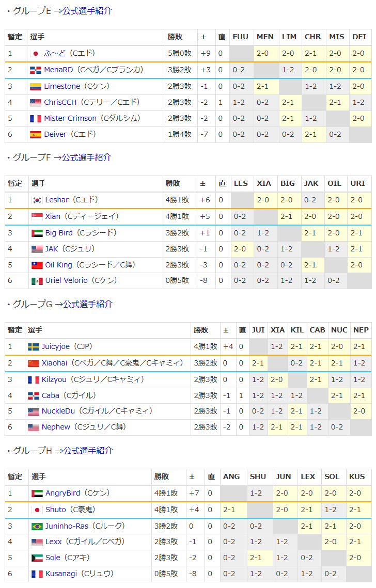Click the Sweden flag beside Juicyjoe
The width and height of the screenshot is (376, 588).
coord(34,347)
